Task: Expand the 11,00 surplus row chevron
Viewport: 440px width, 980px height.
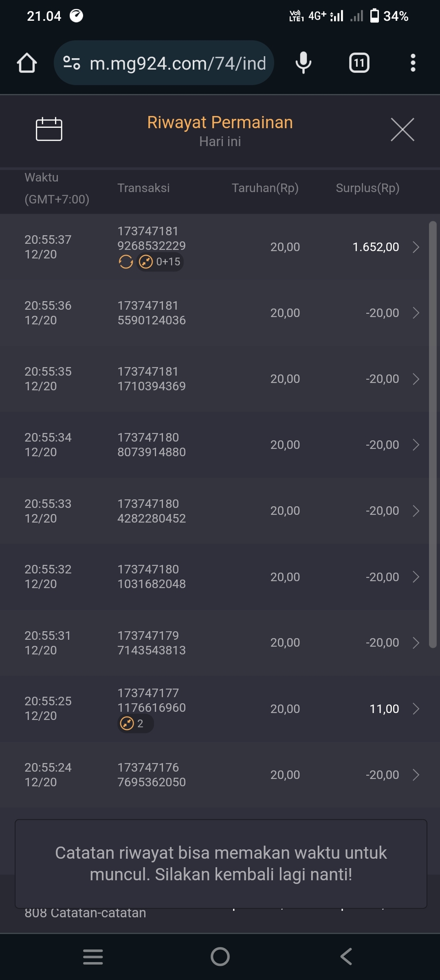Action: pyautogui.click(x=416, y=709)
